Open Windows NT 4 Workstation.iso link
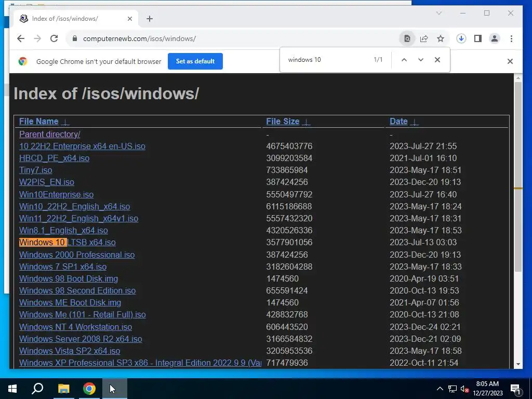Screen dimensions: 532x399 coord(76,327)
